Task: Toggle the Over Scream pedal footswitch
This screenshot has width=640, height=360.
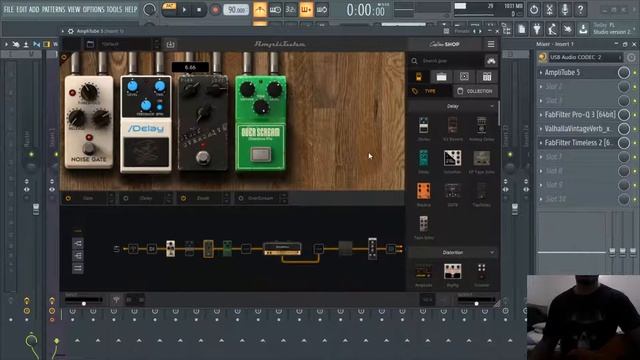Action: click(261, 154)
